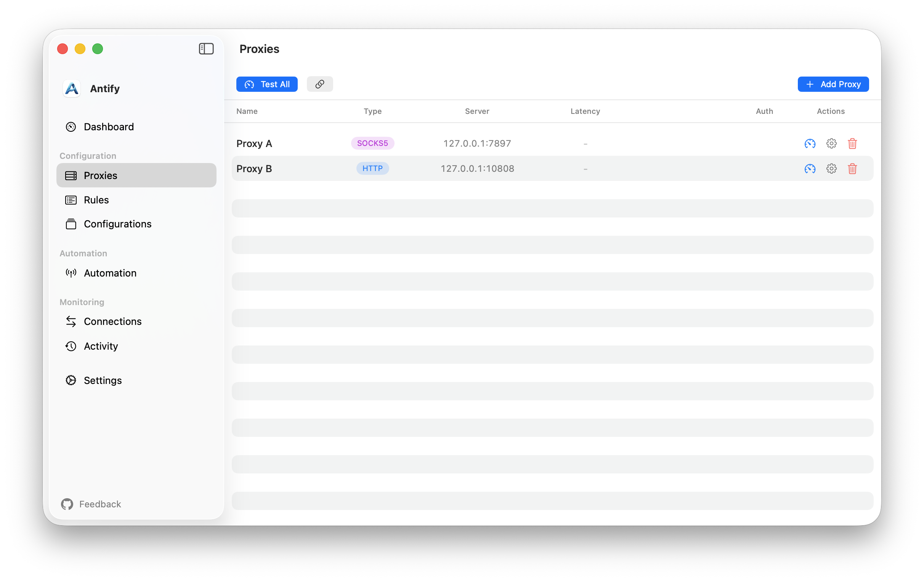Click server address 127.0.0.1:10808
The height and width of the screenshot is (582, 924).
point(477,169)
